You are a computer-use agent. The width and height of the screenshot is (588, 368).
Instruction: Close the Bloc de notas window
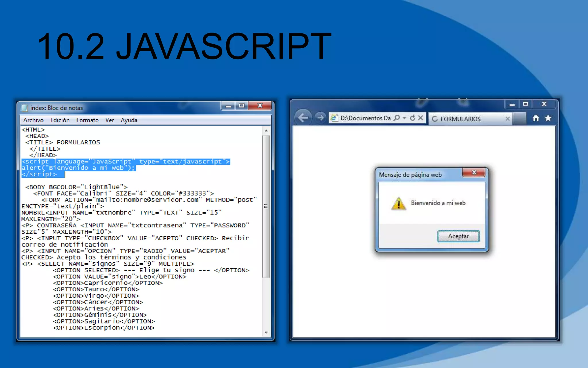coord(260,106)
